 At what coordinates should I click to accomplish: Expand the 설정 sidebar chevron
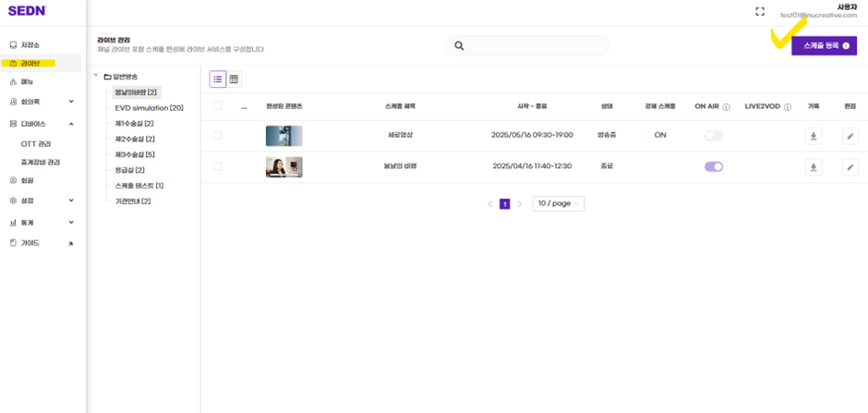click(x=71, y=200)
